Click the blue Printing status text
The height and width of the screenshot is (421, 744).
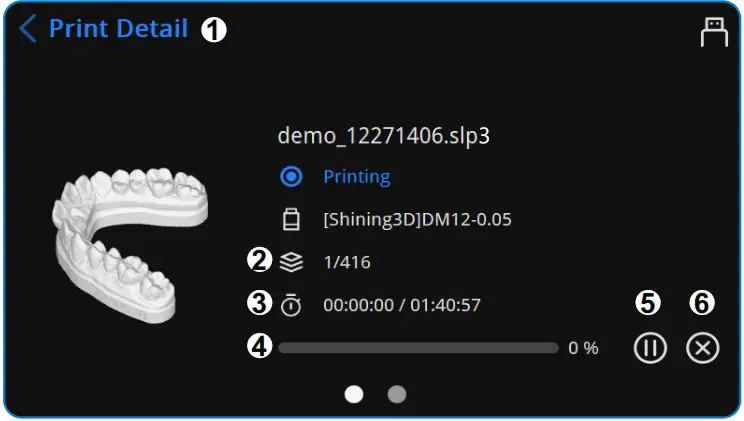tap(357, 177)
